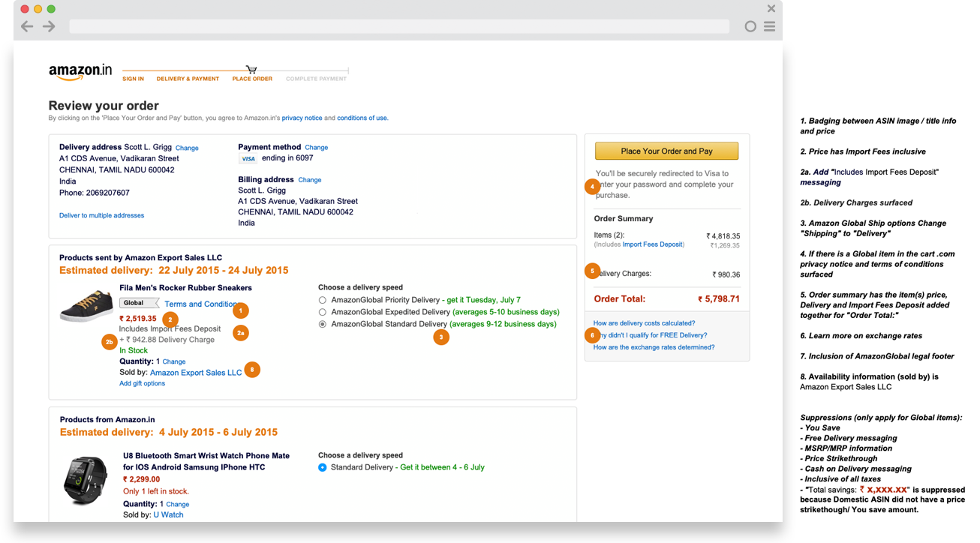The height and width of the screenshot is (543, 980).
Task: Open the Fila sneakers product image
Action: point(86,306)
